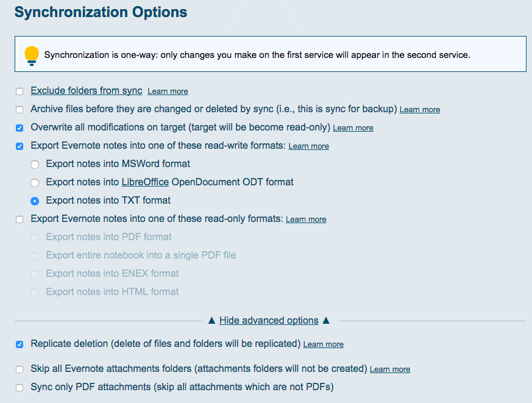Select Export notes into MSWord format
532x403 pixels.
coord(35,164)
